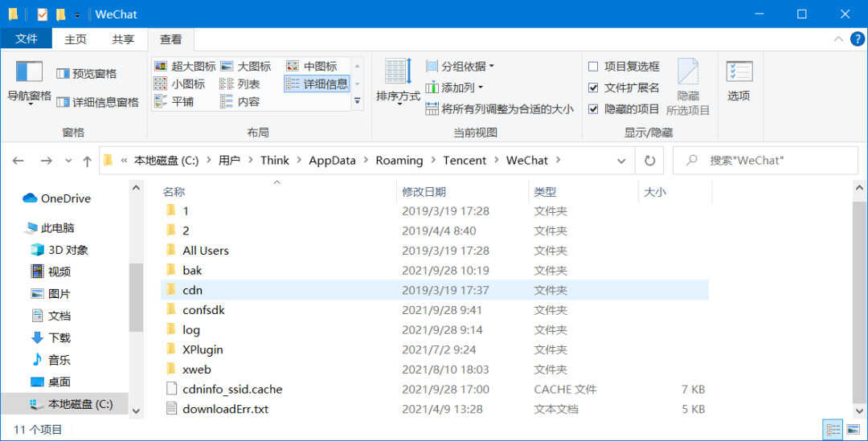Navigate to Think in the address bar
Screen dimensions: 868x441
tap(275, 161)
